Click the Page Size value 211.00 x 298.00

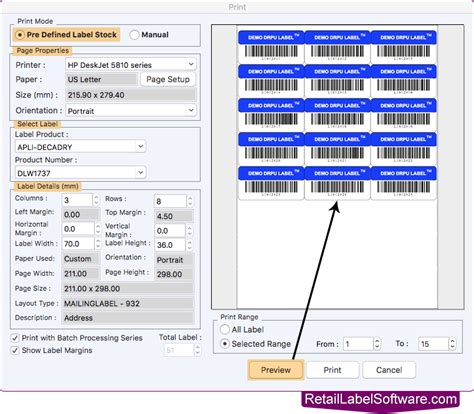pyautogui.click(x=128, y=289)
